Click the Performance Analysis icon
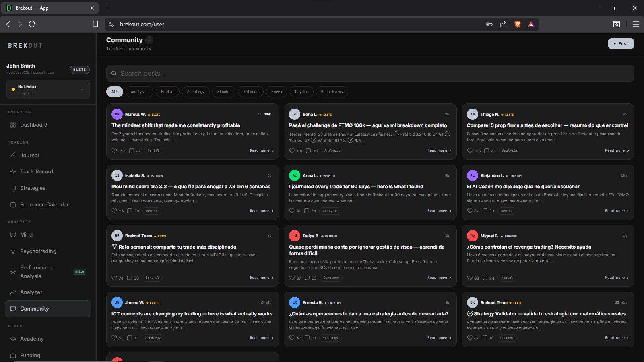The image size is (644, 362). pyautogui.click(x=13, y=272)
